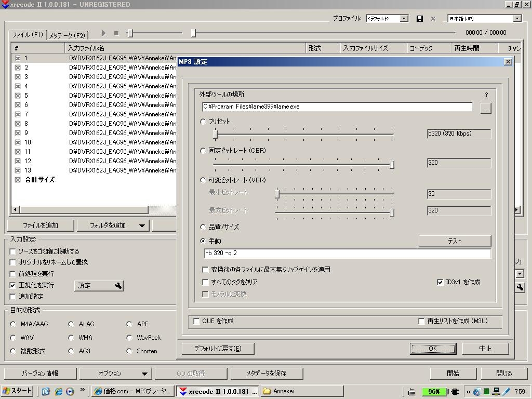The height and width of the screenshot is (399, 532).
Task: Uncheck file row 13 checkbox
Action: click(x=18, y=170)
